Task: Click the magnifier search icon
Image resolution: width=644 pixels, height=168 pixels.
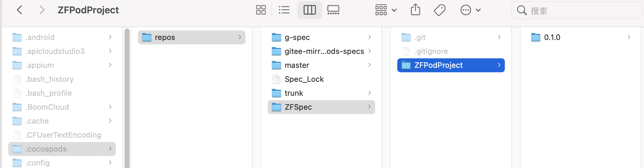Action: [522, 10]
